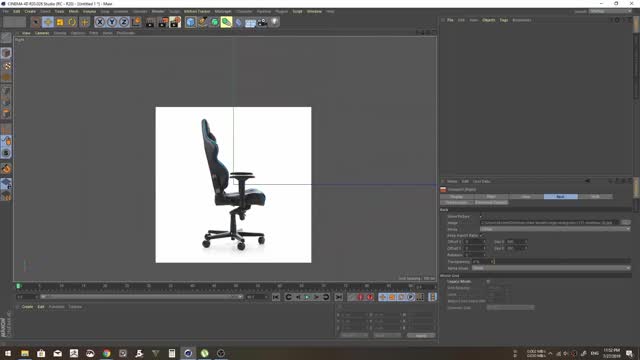Click the green frame marker at timeline start

[x=18, y=286]
